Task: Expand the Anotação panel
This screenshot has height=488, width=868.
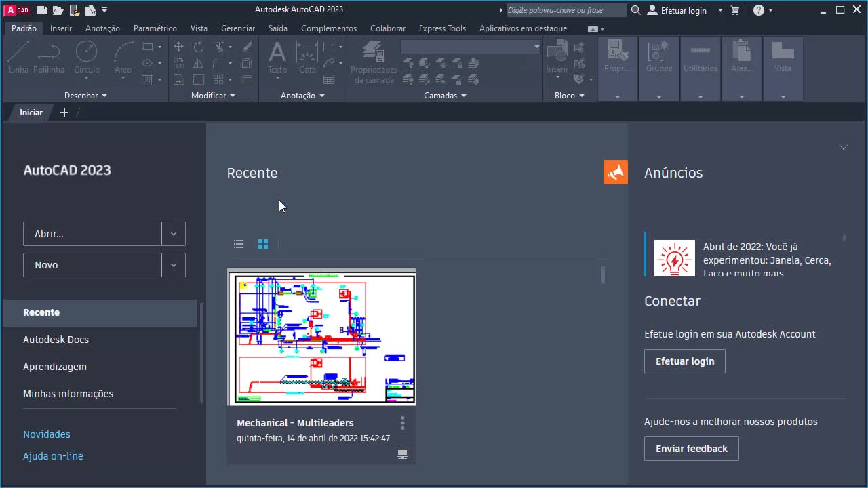Action: pos(302,96)
